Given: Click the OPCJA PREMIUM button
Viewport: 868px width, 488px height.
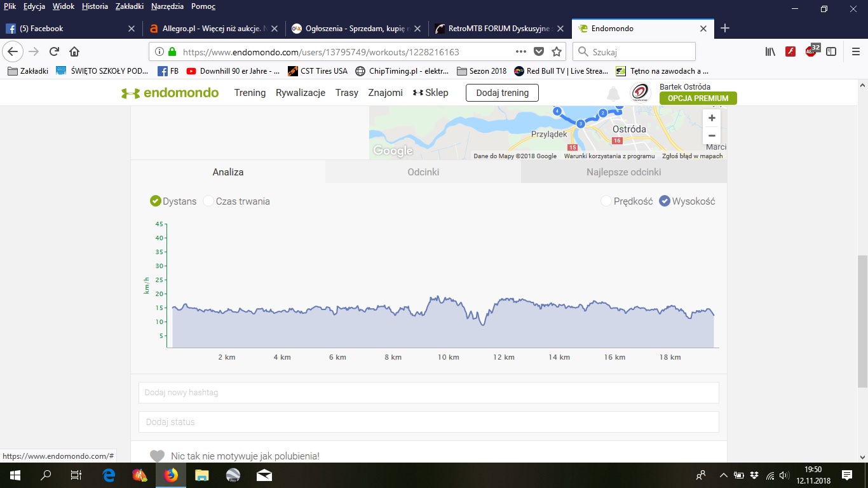Looking at the screenshot, I should click(x=698, y=98).
